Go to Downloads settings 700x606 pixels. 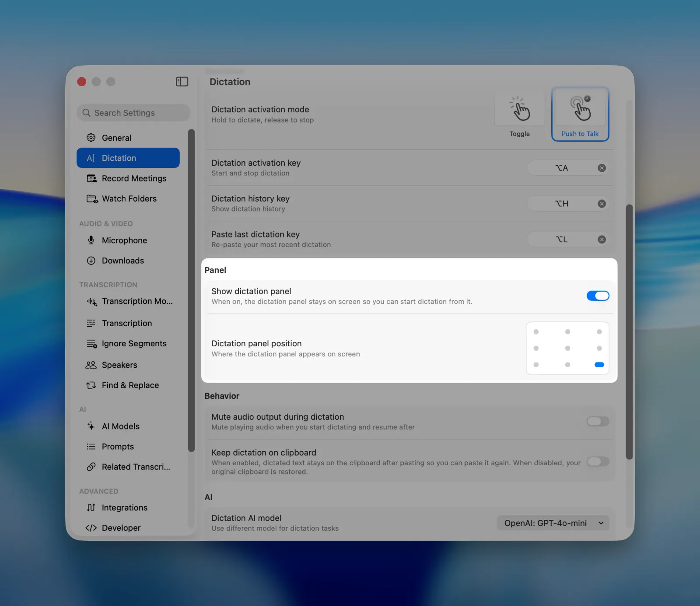pos(128,261)
